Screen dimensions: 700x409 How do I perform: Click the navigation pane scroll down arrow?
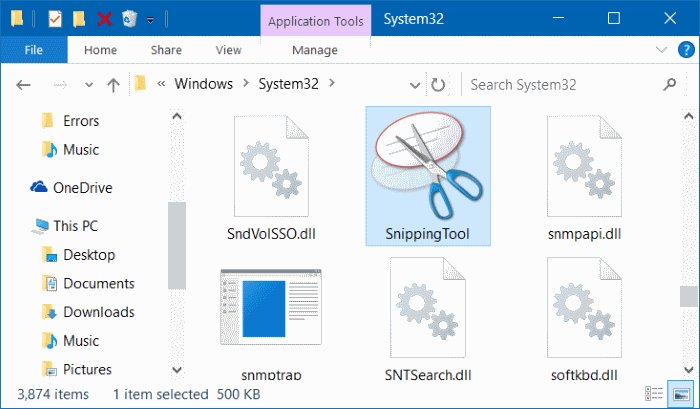pyautogui.click(x=177, y=369)
